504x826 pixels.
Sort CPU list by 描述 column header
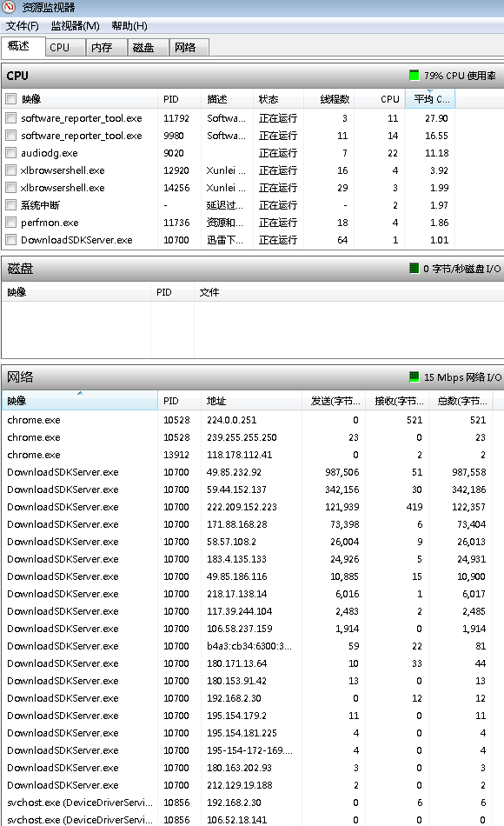point(227,99)
